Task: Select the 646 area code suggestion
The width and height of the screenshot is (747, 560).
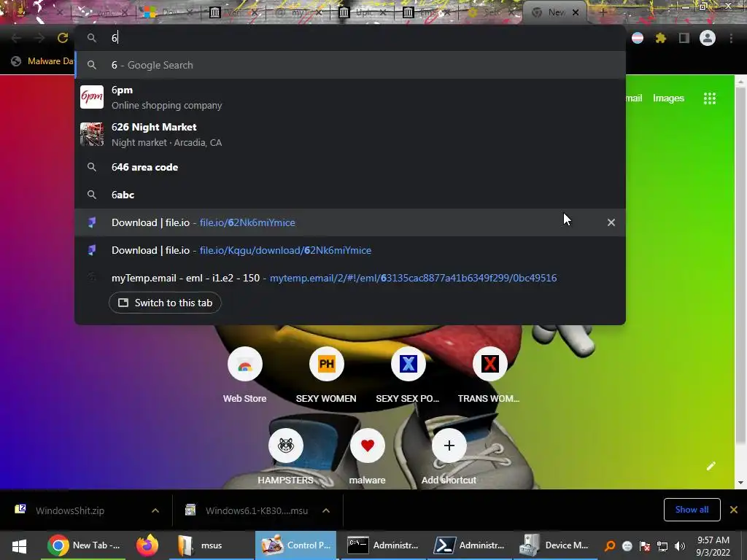Action: click(350, 167)
